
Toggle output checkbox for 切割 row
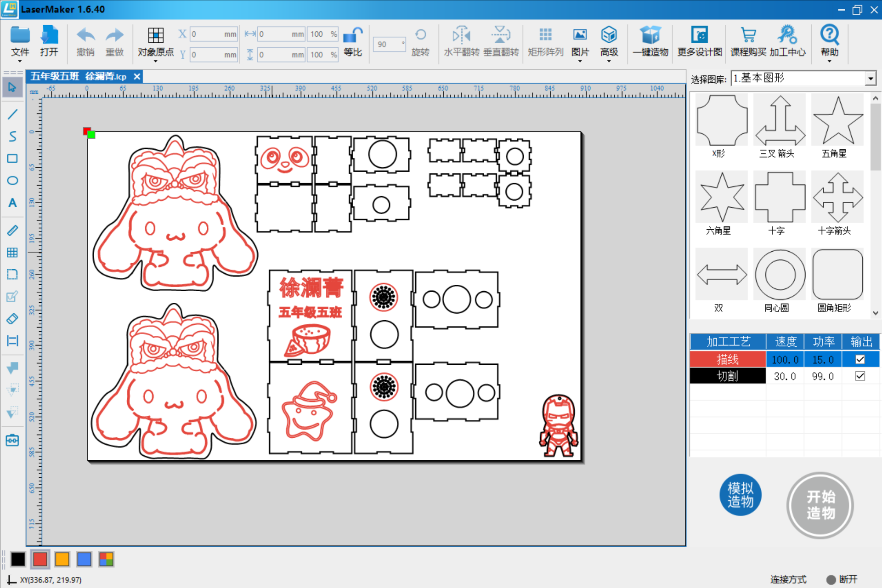point(860,376)
